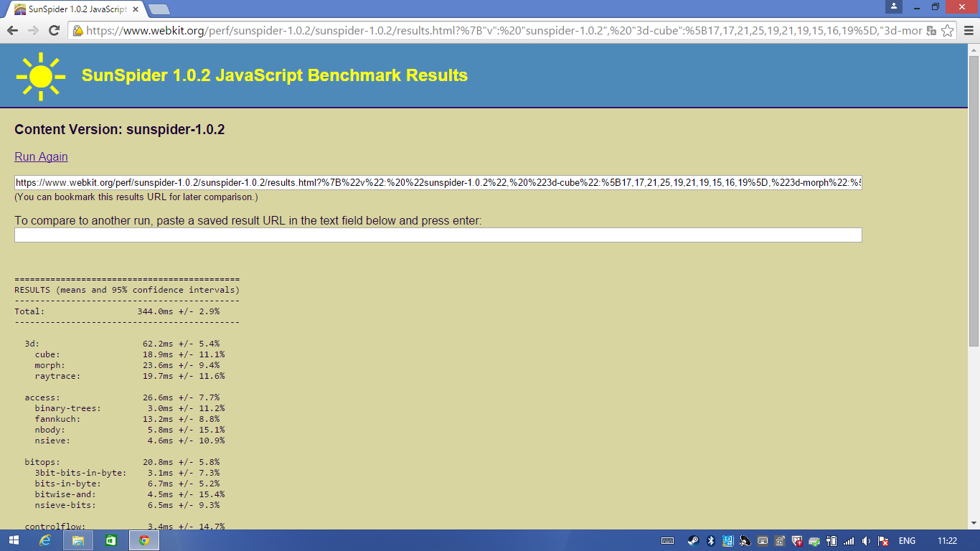The width and height of the screenshot is (980, 551).
Task: Click 'RESULTS (means and 95% confidence intervals)' text
Action: pyautogui.click(x=127, y=290)
